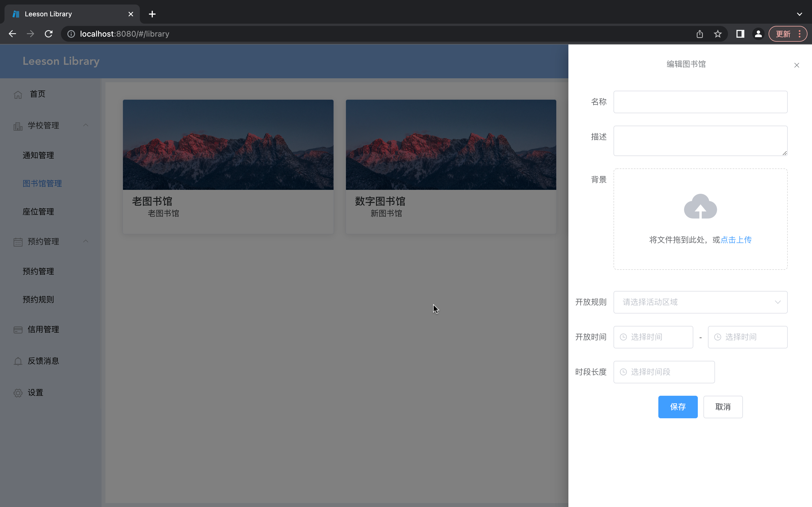Open the 开放规则 dropdown

point(700,302)
